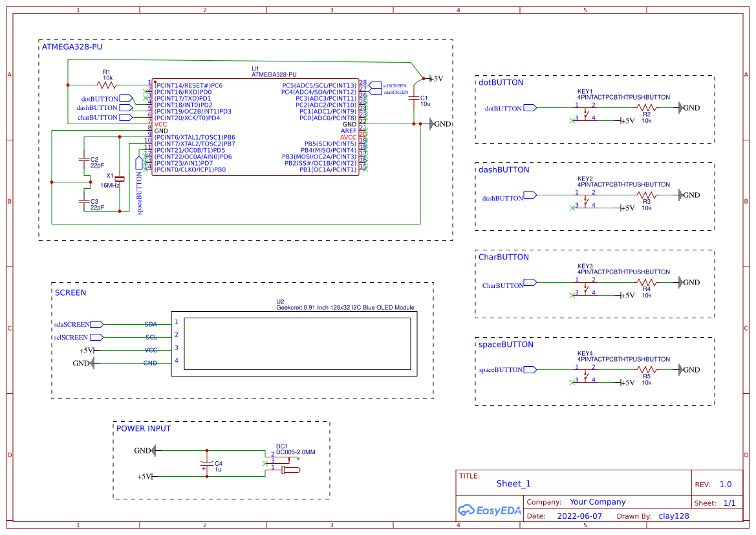Select the GND symbol at U1 pin 22
The height and width of the screenshot is (535, 756).
(x=440, y=124)
